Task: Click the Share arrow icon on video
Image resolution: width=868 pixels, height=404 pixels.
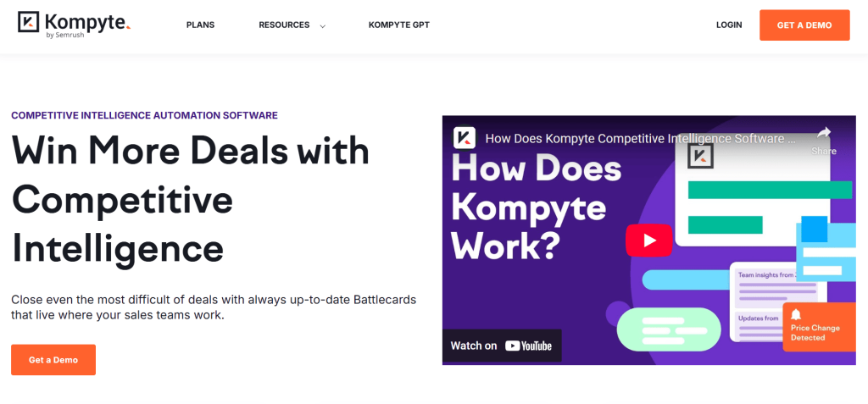Action: pos(824,132)
